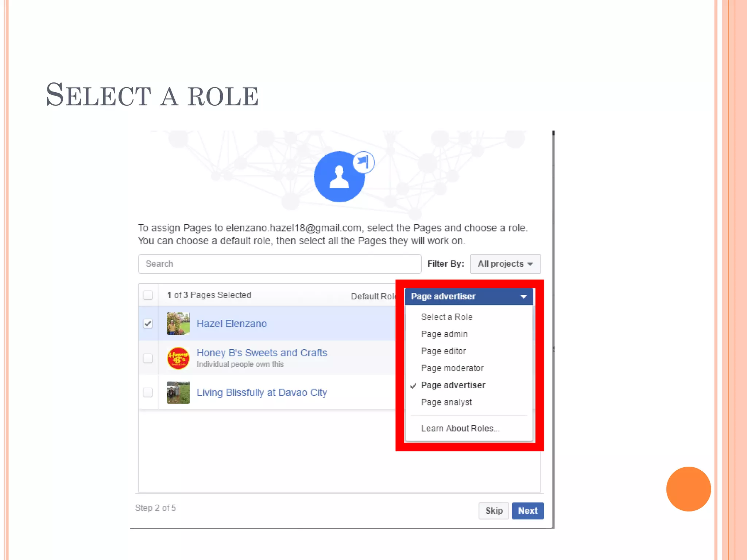Open Living Blissfully at Davao City link
This screenshot has height=560, width=747.
(x=262, y=393)
